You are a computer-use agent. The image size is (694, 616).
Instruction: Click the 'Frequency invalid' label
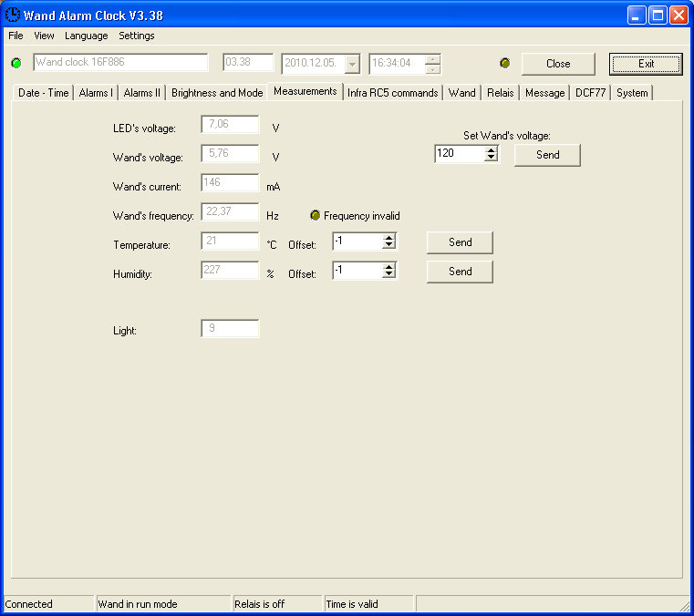pos(362,216)
